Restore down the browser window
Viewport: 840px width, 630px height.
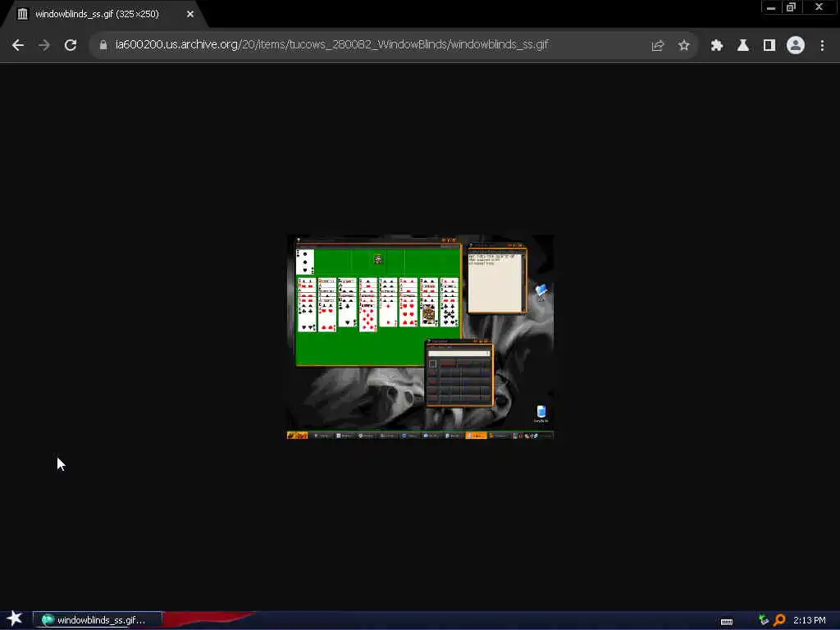pos(792,7)
